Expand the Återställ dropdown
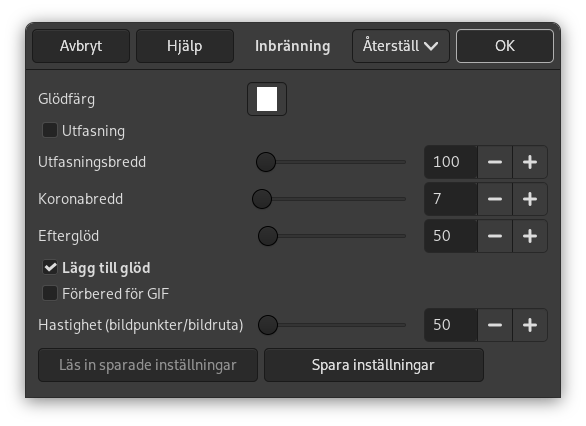This screenshot has width=586, height=426. (x=401, y=46)
